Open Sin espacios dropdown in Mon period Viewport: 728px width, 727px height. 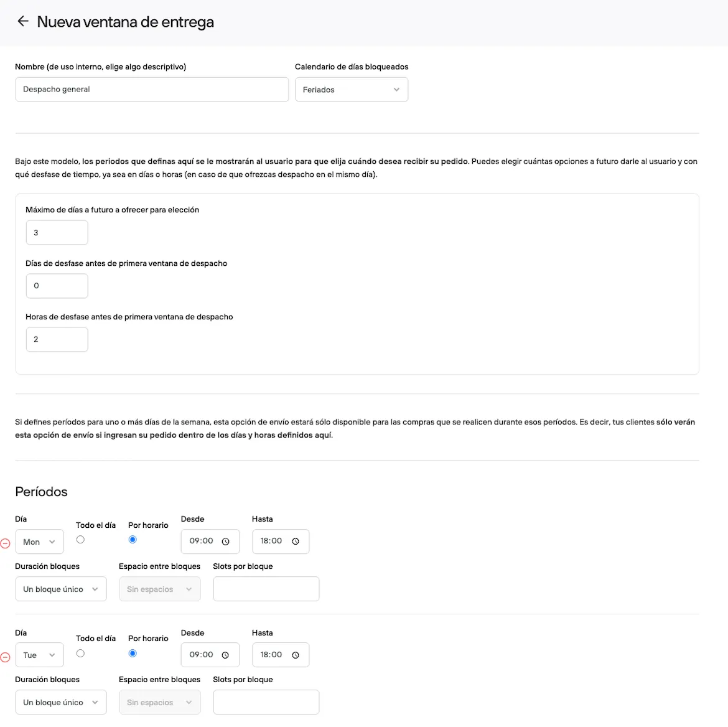point(160,589)
